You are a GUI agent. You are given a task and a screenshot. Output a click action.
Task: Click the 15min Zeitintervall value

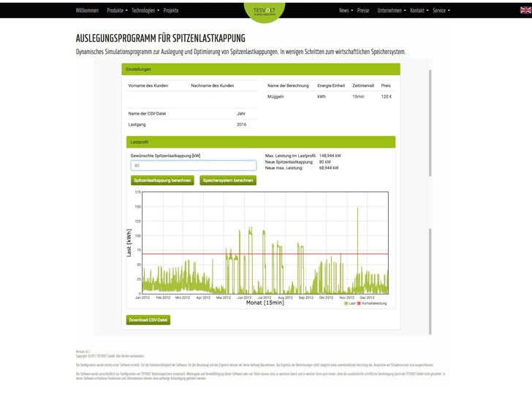coord(358,96)
